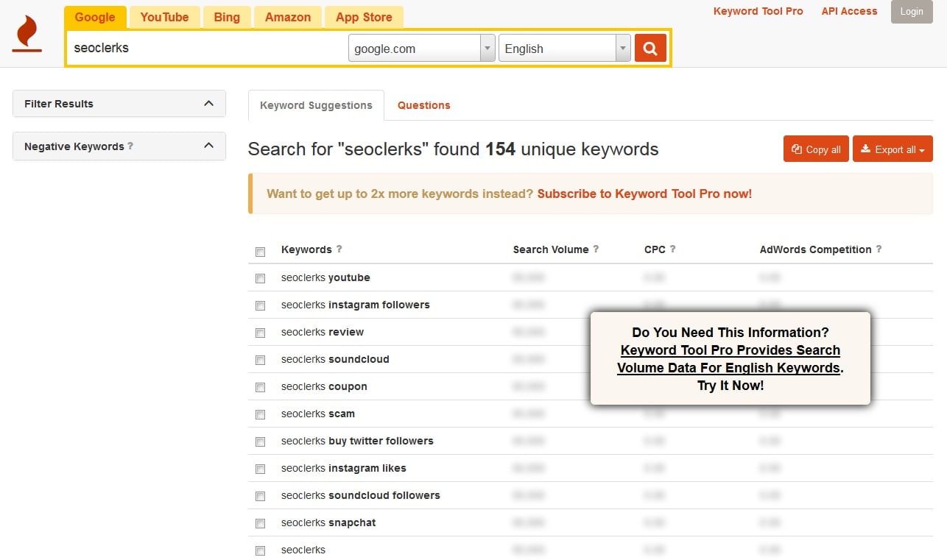Screen dimensions: 947x560
Task: Click the help icon beside Keywords column
Action: pos(339,249)
